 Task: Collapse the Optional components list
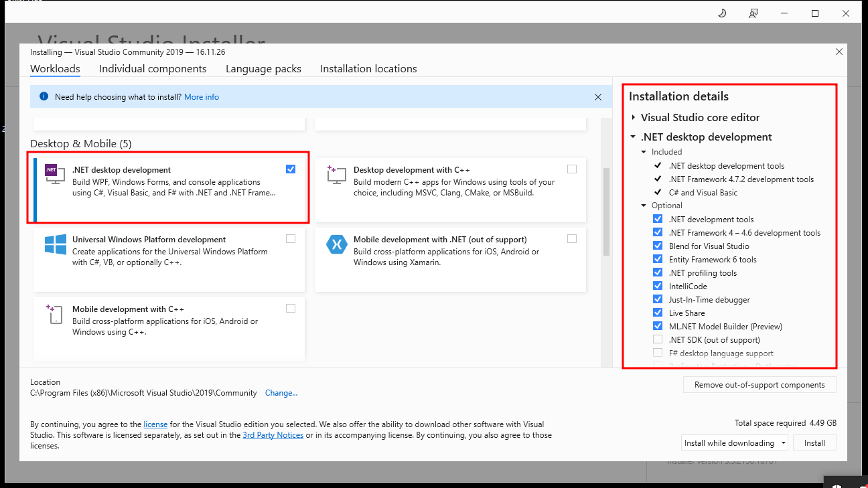[644, 206]
